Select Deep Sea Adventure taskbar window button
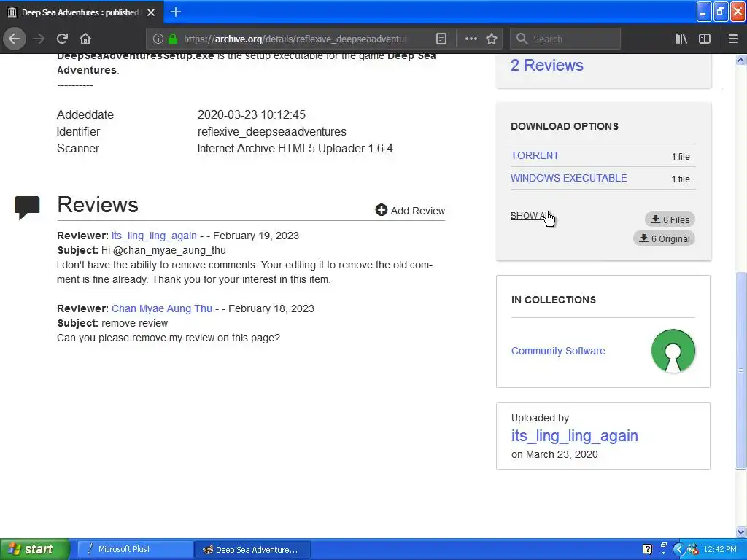Screen dimensions: 747x560 pos(253,550)
